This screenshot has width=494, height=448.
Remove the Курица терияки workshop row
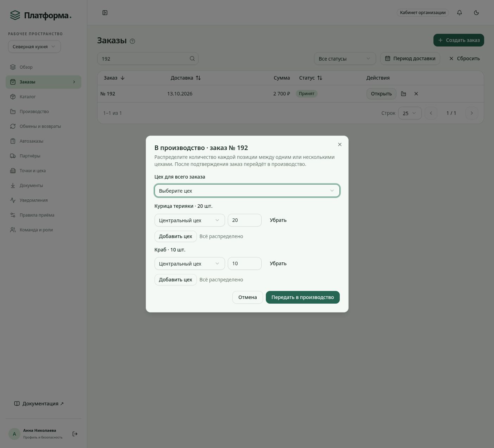[x=278, y=220]
